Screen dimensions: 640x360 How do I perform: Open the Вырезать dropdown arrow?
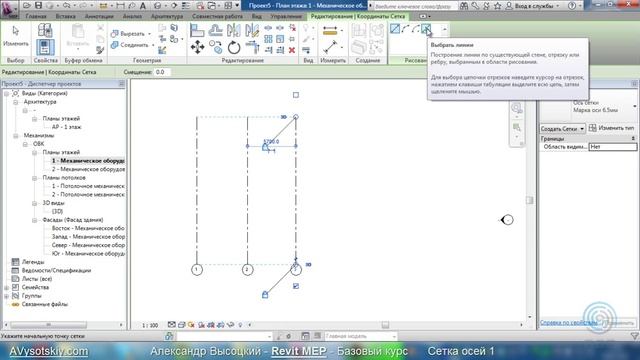[x=149, y=34]
